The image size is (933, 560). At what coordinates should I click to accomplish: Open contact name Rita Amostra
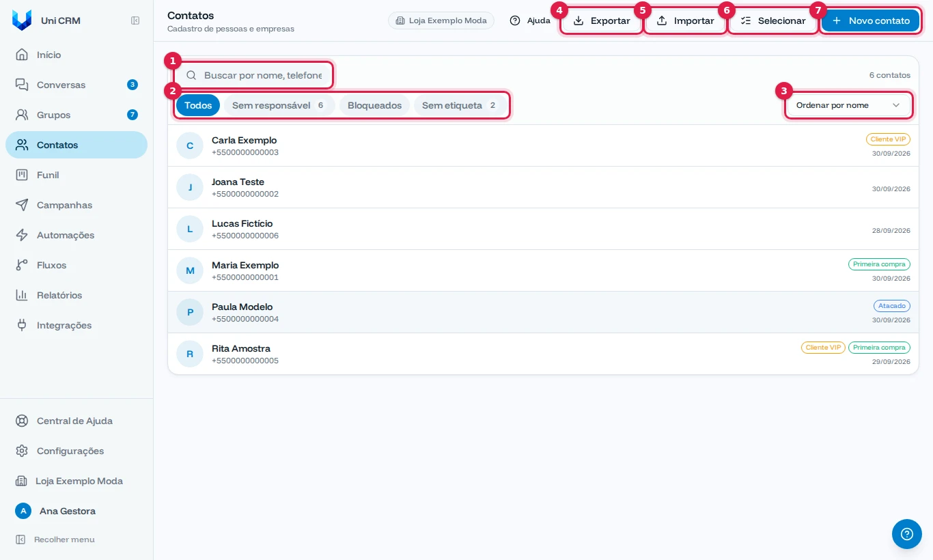tap(241, 348)
